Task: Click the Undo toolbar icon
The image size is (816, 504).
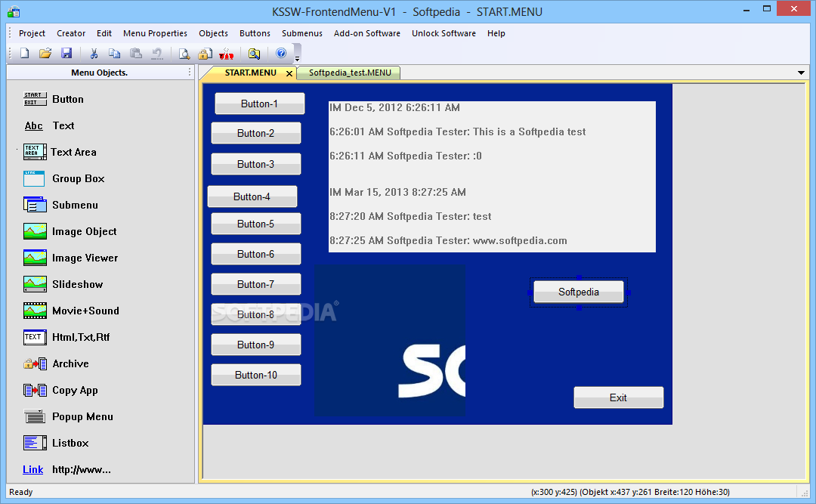Action: (156, 53)
